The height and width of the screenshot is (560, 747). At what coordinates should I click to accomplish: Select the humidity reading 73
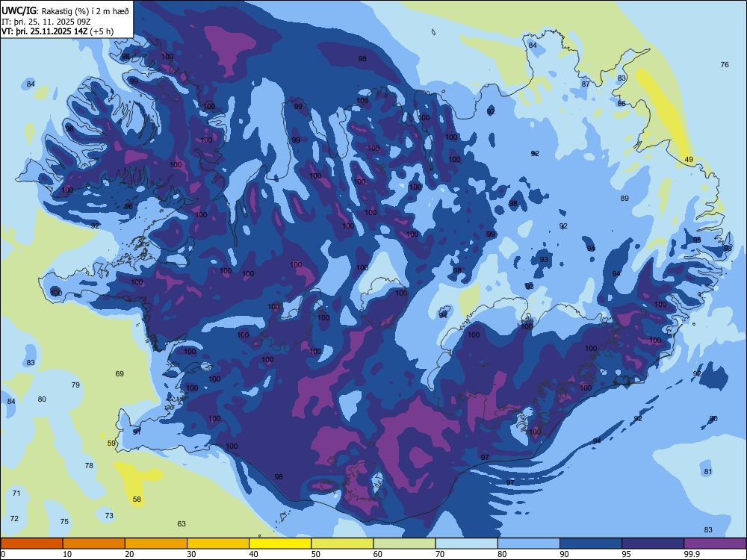coord(109,515)
